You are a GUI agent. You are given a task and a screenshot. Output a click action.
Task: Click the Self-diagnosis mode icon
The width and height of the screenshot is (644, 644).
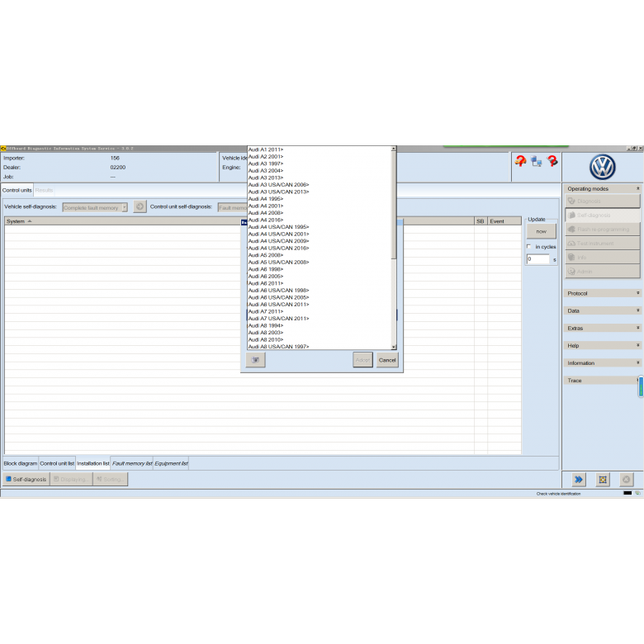[571, 215]
